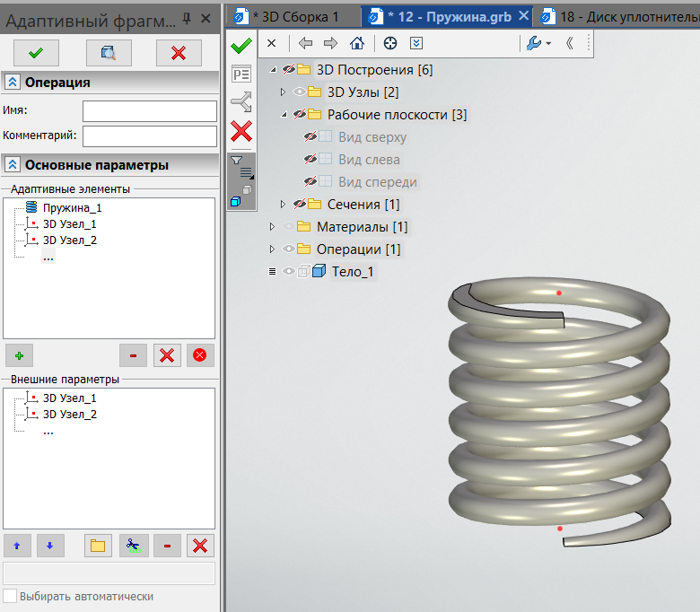Move external parameter up with blue arrow
Viewport: 700px width, 612px height.
(17, 546)
